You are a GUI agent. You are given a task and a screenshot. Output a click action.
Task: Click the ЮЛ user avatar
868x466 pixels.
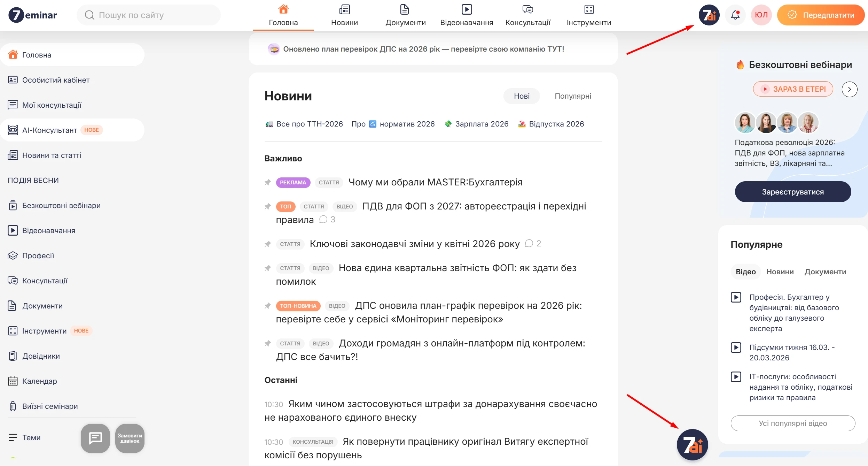coord(761,15)
